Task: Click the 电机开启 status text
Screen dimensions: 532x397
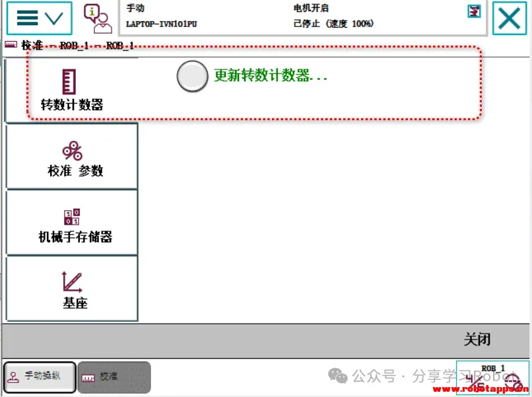Action: pos(311,8)
